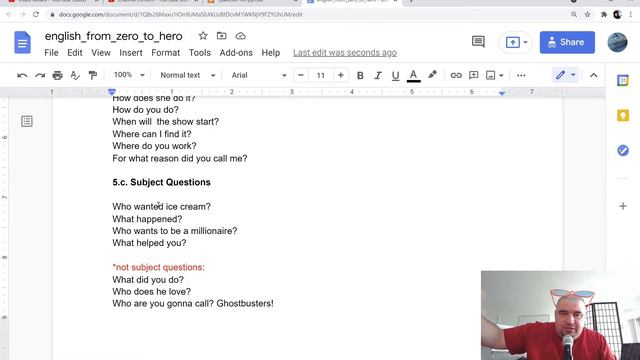
Task: Click the line 'What helped you?'
Action: (x=149, y=243)
